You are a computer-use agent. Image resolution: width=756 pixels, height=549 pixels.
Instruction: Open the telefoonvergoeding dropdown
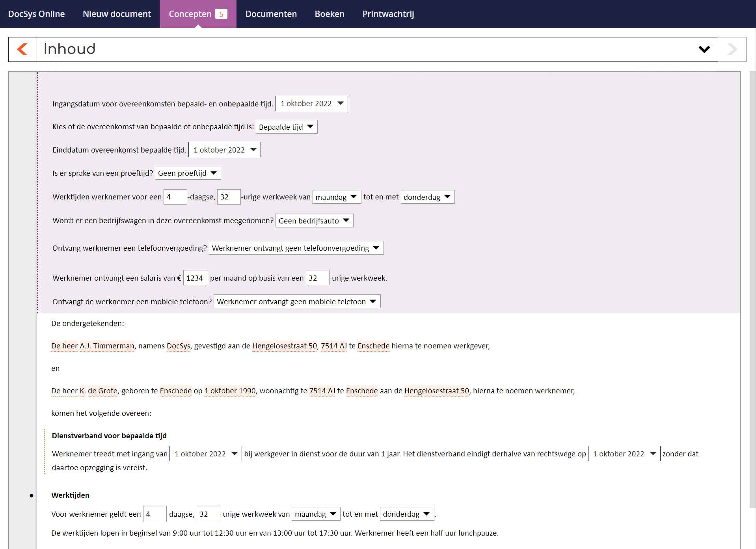(296, 248)
